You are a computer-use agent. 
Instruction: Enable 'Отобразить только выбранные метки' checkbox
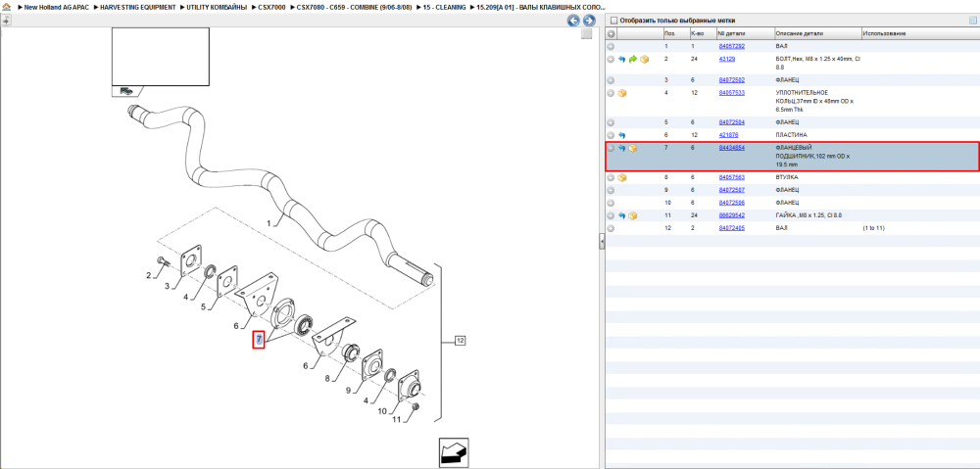pos(613,21)
